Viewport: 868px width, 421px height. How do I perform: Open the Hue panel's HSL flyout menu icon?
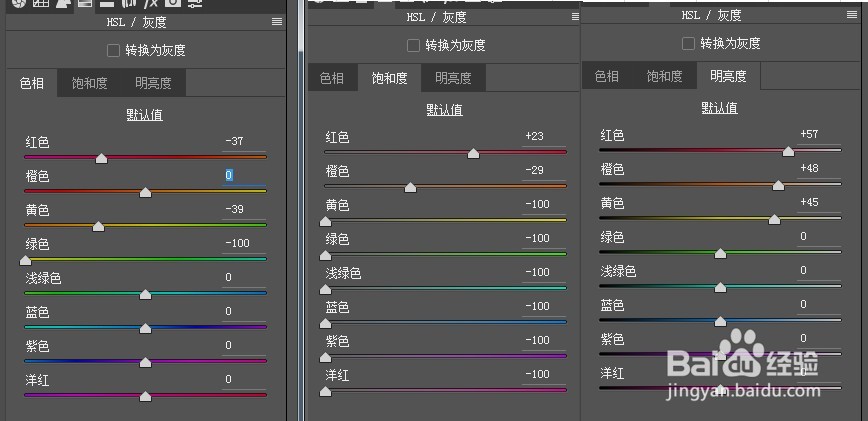(x=277, y=22)
